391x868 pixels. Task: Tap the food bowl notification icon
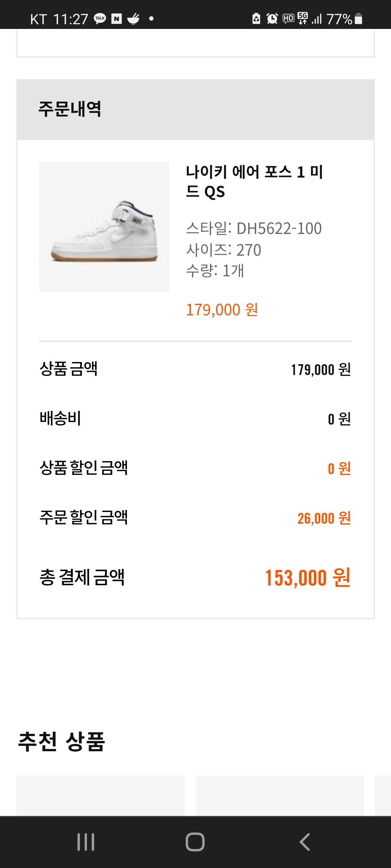click(133, 18)
